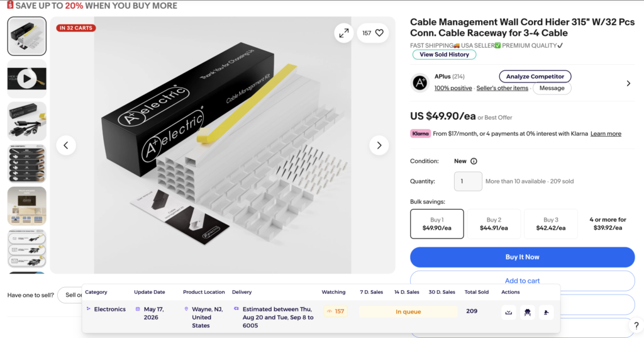Open Klarna Learn more link

coord(606,133)
